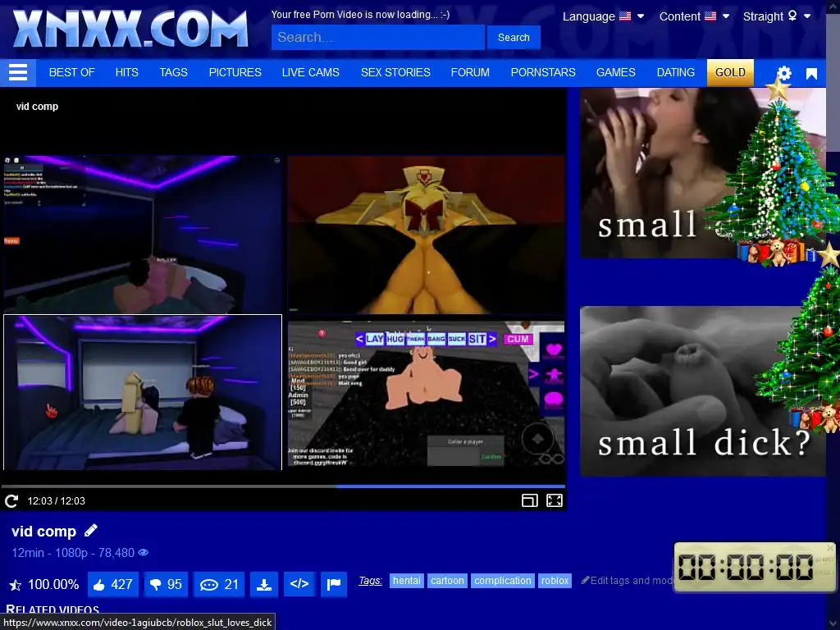Image resolution: width=840 pixels, height=630 pixels.
Task: Click the star rating icon
Action: (16, 585)
